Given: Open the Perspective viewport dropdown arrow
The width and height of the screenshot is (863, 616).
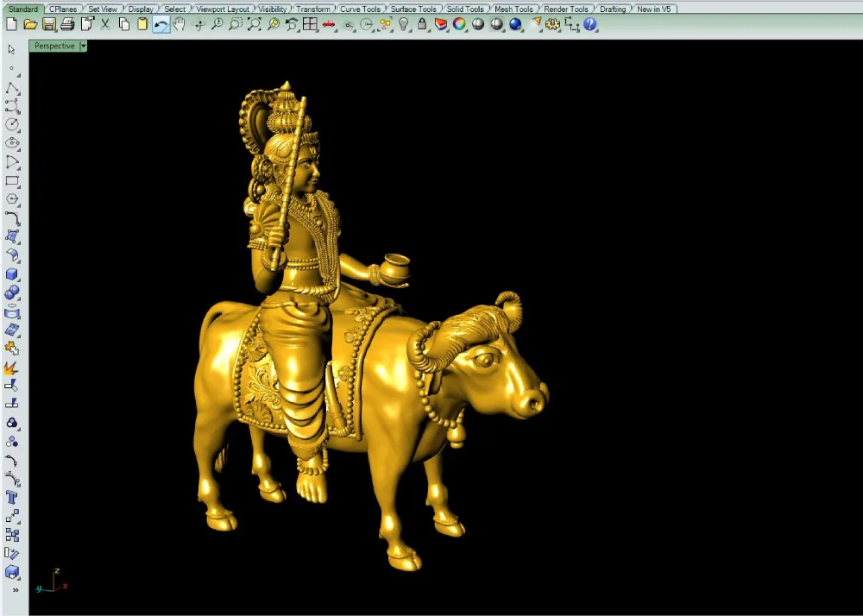Looking at the screenshot, I should click(83, 47).
